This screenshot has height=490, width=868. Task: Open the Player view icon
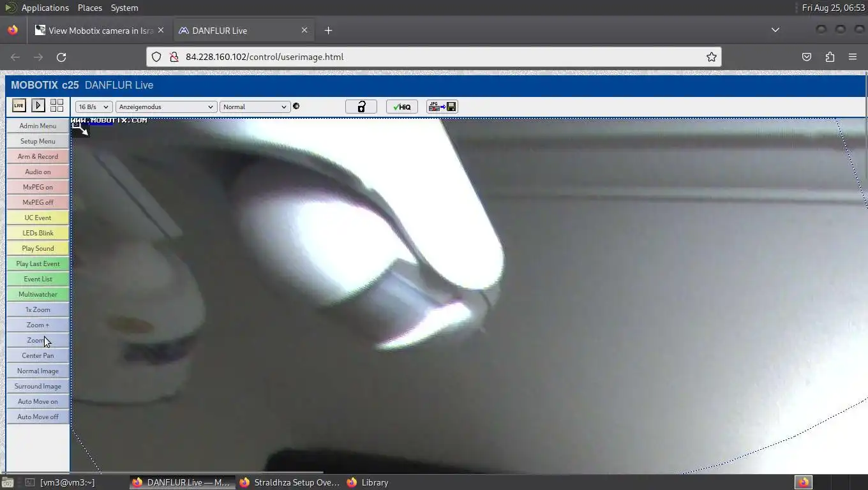pos(38,106)
